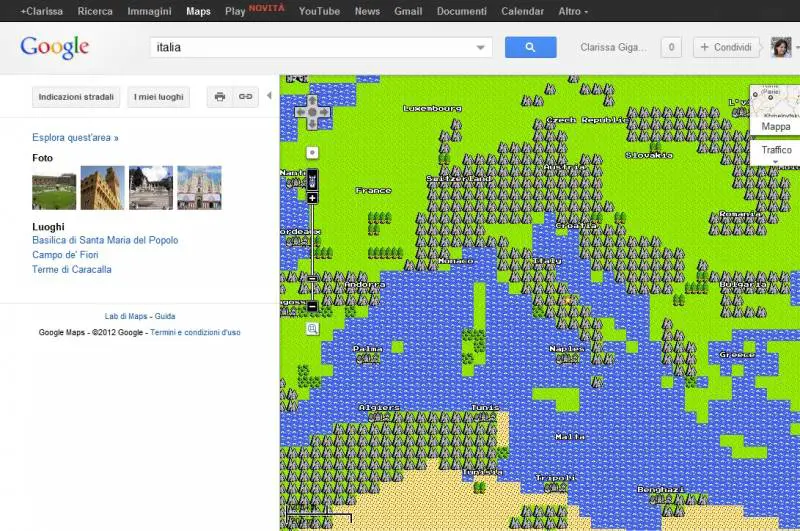Expand the Altro menu in top bar
Screen dimensions: 800x531
click(x=572, y=11)
